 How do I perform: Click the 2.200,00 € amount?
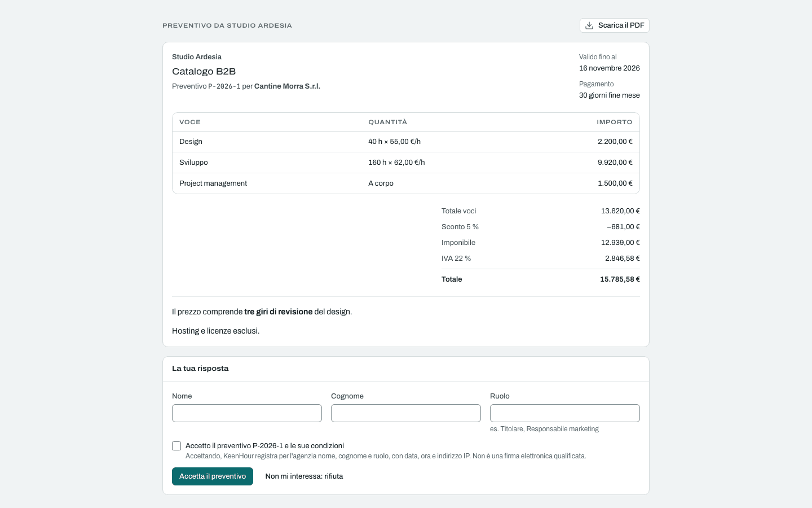[x=615, y=142]
